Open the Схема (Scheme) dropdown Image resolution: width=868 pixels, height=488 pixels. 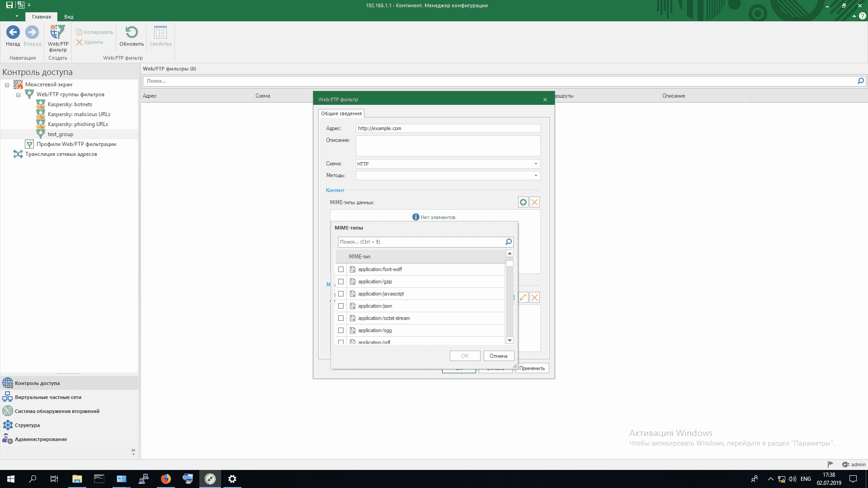click(536, 164)
